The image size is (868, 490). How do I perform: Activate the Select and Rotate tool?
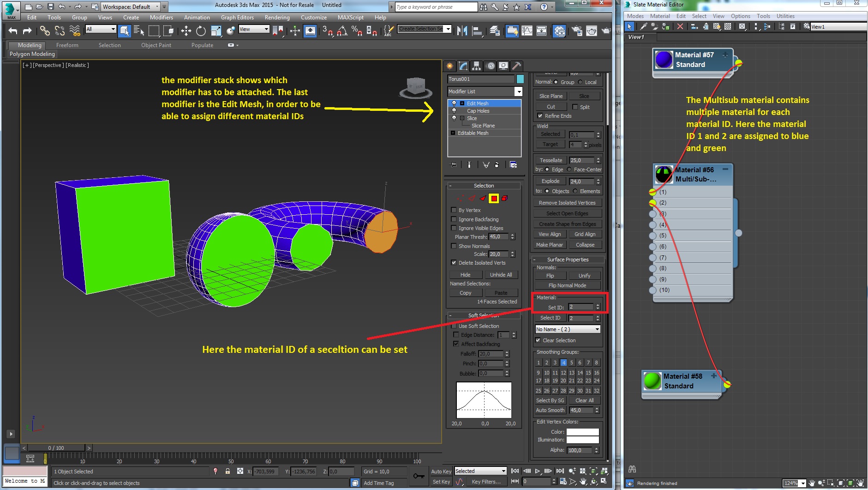click(x=201, y=31)
